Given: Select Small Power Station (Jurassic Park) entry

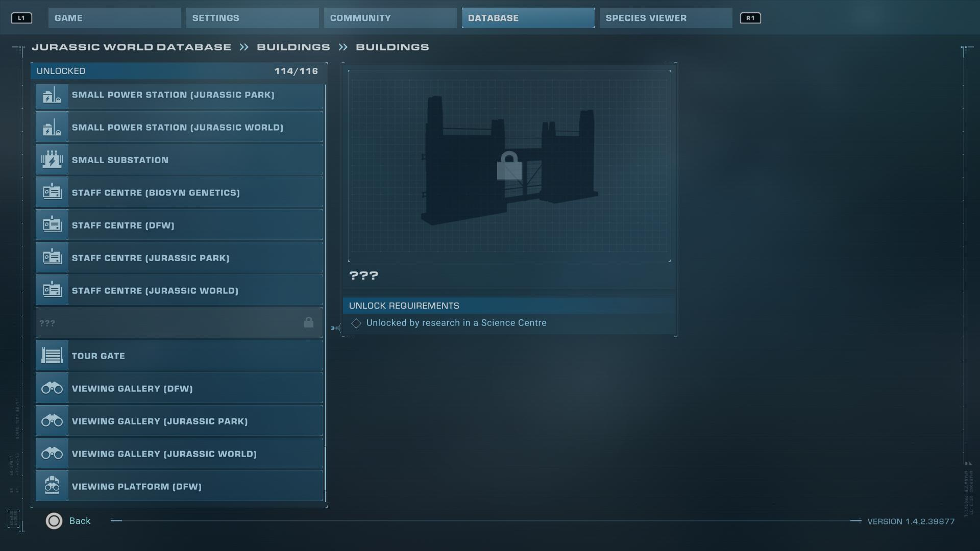Looking at the screenshot, I should tap(179, 95).
